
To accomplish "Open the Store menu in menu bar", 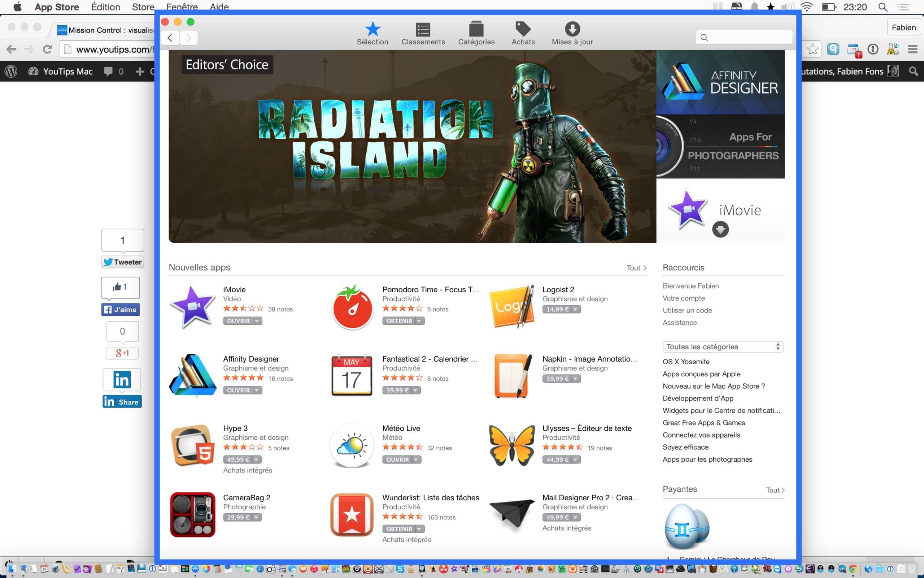I will coord(143,7).
